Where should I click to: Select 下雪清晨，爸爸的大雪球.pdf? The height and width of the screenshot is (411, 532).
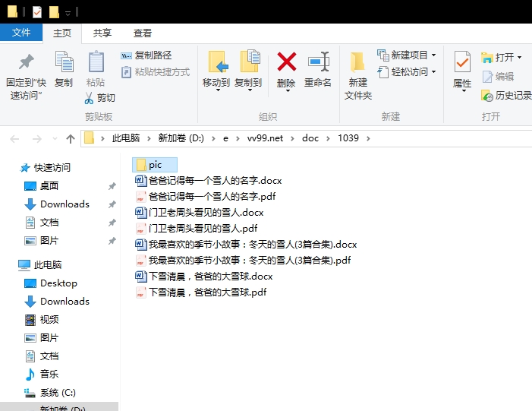(201, 292)
